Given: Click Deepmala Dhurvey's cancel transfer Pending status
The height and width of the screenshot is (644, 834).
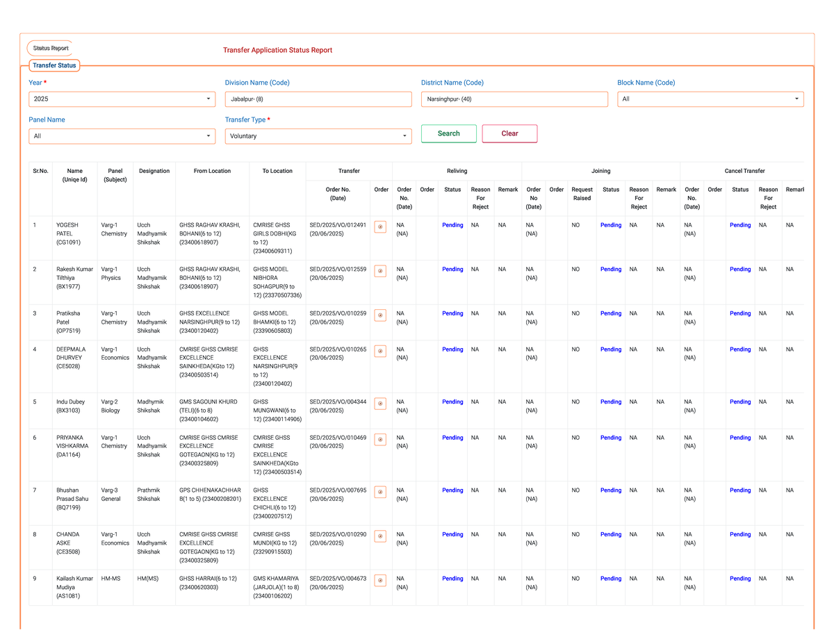Looking at the screenshot, I should 740,349.
